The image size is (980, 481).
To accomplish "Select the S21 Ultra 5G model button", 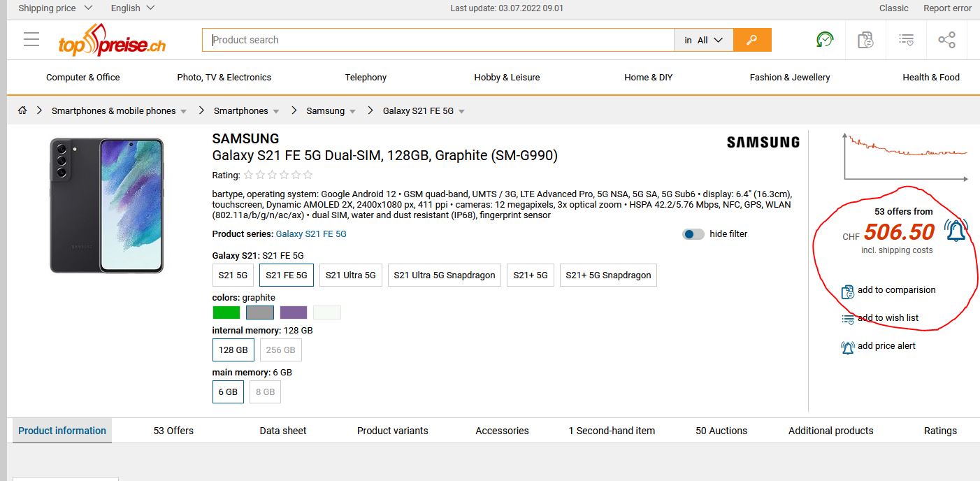I will point(350,275).
